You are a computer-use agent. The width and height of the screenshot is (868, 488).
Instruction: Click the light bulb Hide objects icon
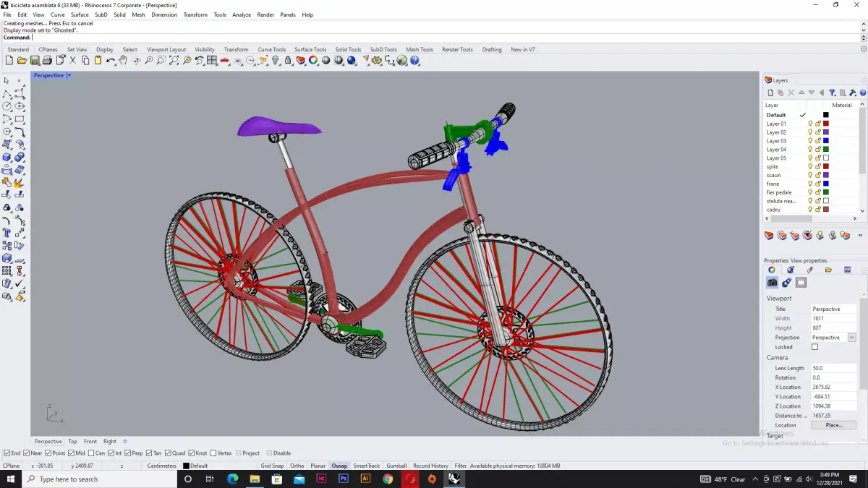click(276, 61)
